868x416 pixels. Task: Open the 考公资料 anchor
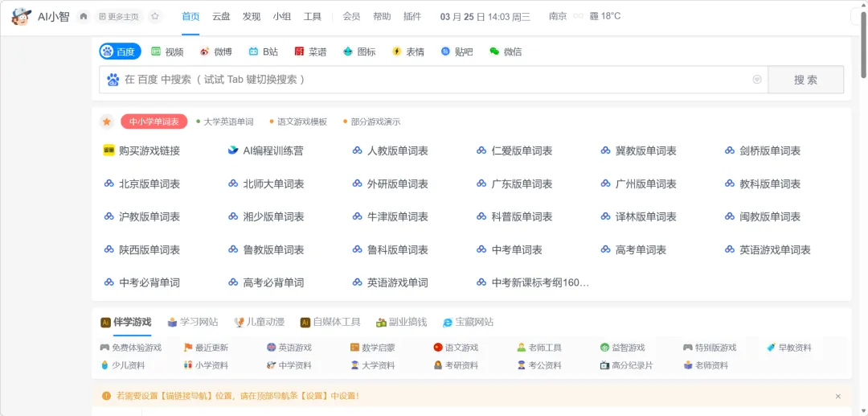tap(539, 365)
